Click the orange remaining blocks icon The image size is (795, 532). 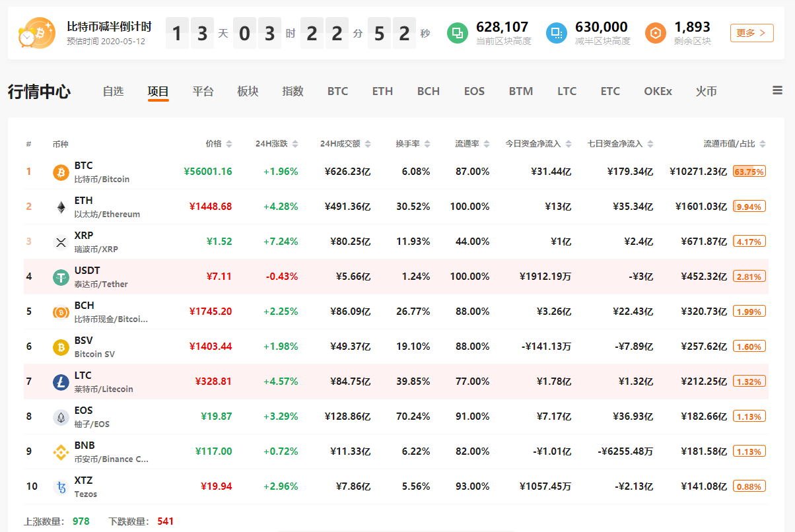pyautogui.click(x=656, y=33)
